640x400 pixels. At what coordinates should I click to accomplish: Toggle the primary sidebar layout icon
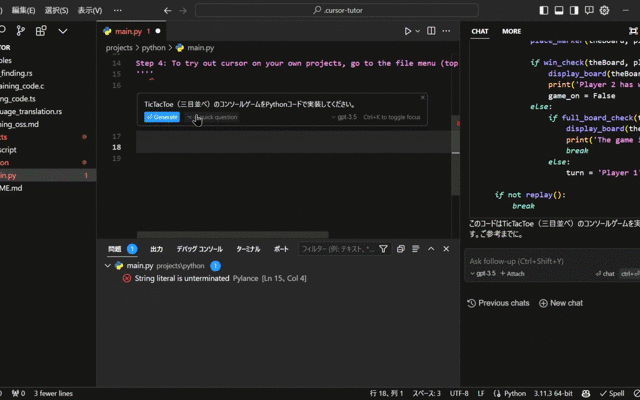[544, 11]
